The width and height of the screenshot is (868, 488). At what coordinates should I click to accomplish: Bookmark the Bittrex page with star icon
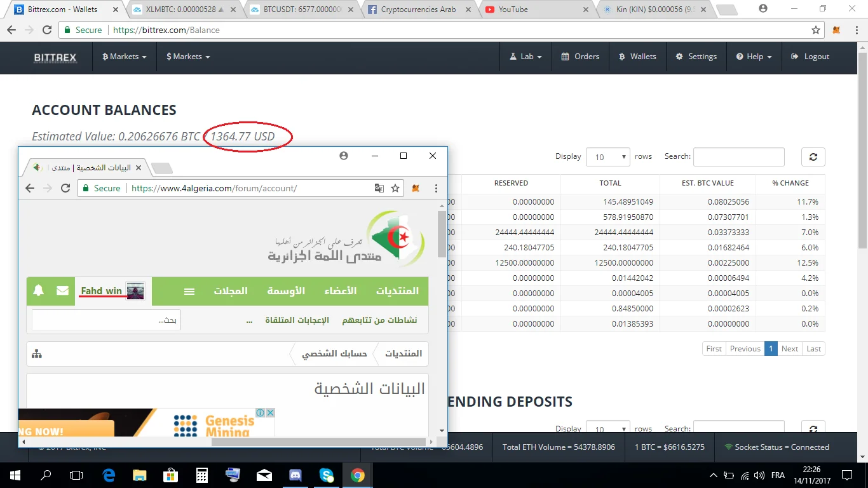click(x=816, y=30)
